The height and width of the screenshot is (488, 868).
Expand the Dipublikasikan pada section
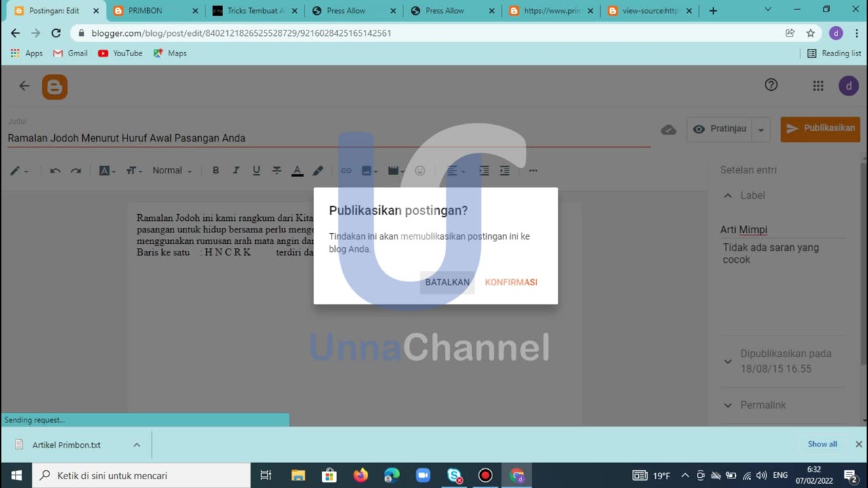[728, 361]
